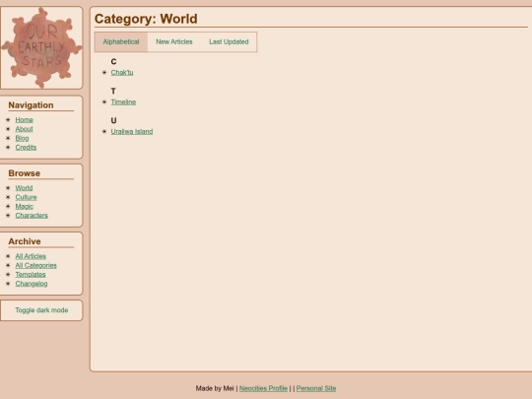
Task: Click the Archive heading
Action: [x=25, y=241]
